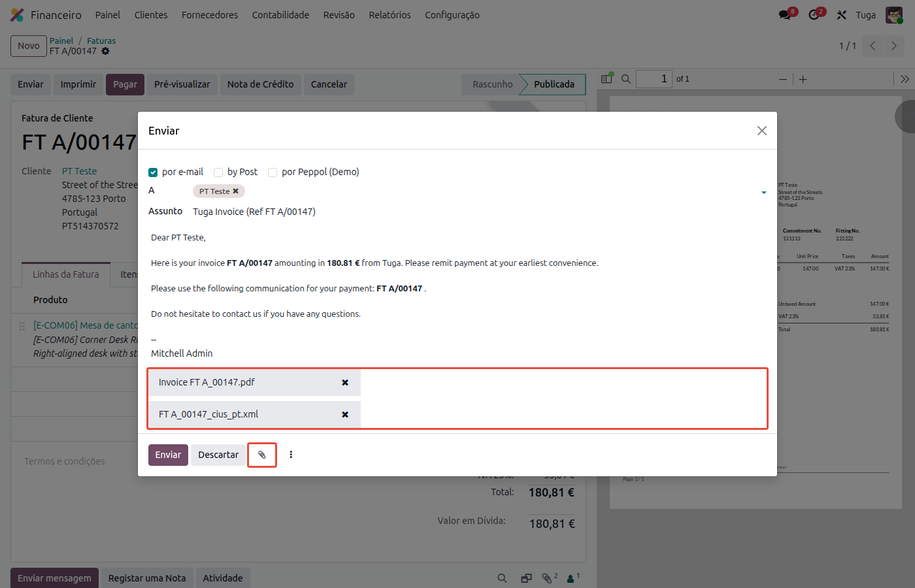This screenshot has width=915, height=588.
Task: Click the Novo button
Action: pyautogui.click(x=29, y=46)
